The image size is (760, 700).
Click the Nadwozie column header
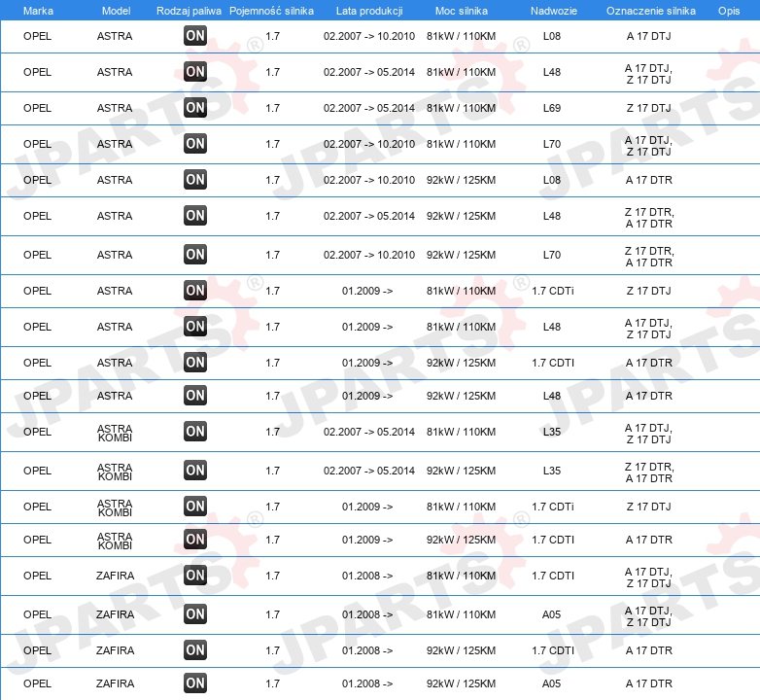click(554, 11)
